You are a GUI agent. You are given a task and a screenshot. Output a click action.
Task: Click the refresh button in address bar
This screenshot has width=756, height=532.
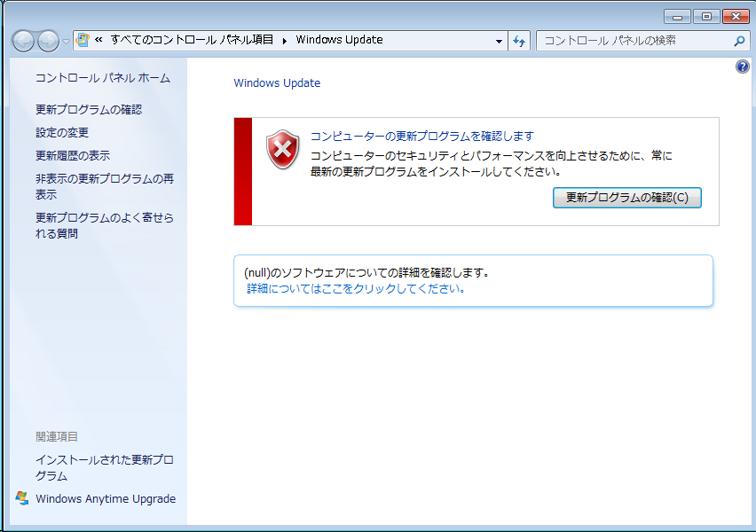coord(519,41)
